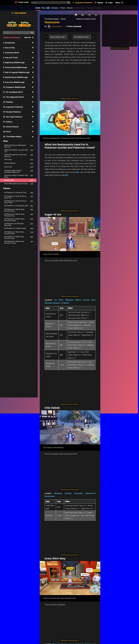
Task: Click the Gamer Guides logo
Action: coord(22,2)
